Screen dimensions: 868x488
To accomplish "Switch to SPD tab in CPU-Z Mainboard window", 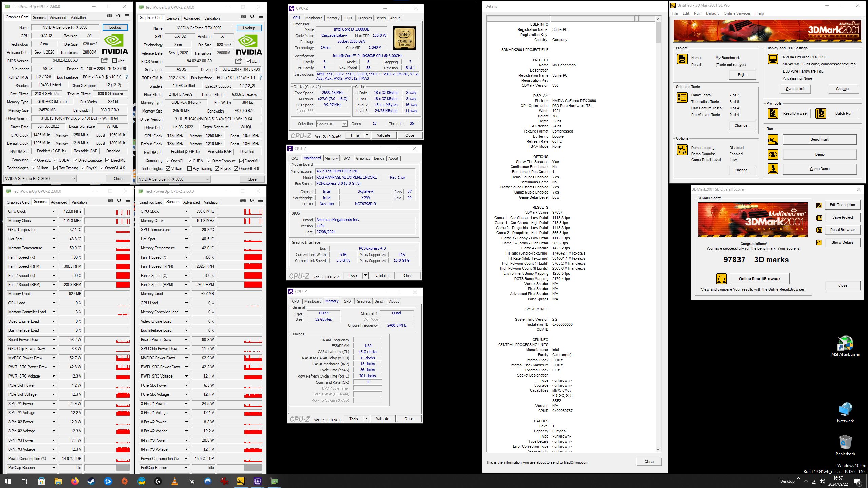I will point(347,158).
